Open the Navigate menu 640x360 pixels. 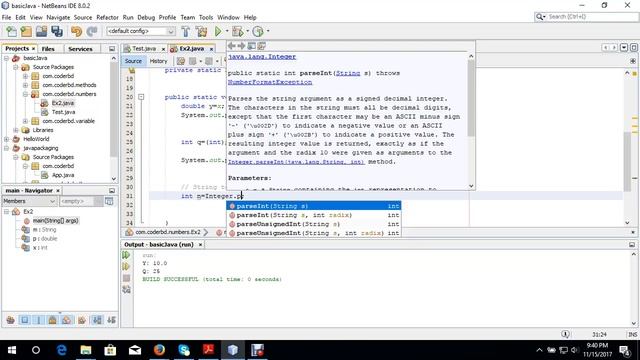tap(58, 18)
